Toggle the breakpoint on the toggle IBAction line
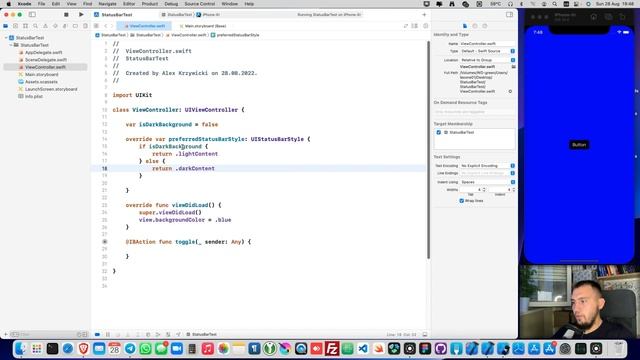Image resolution: width=640 pixels, height=360 pixels. pyautogui.click(x=105, y=242)
